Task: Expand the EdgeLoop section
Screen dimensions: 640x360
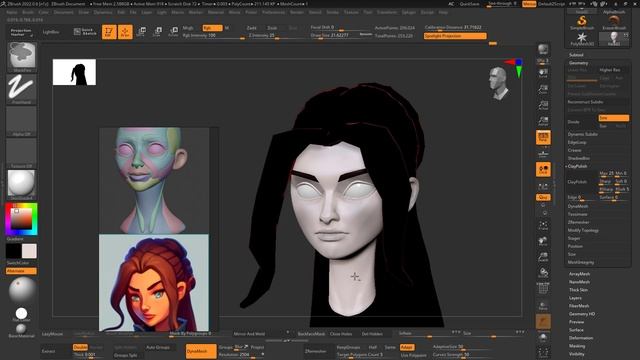Action: coord(577,142)
